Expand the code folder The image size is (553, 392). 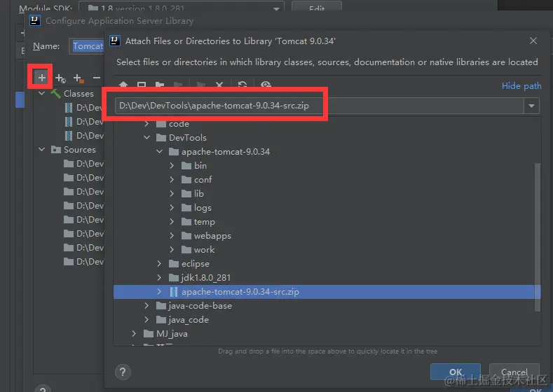tap(146, 124)
